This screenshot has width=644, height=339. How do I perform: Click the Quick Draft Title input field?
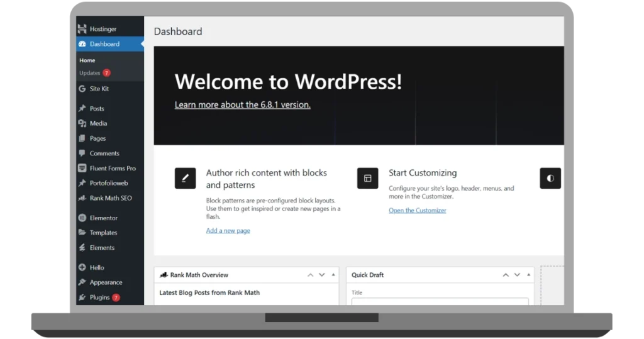tap(440, 301)
